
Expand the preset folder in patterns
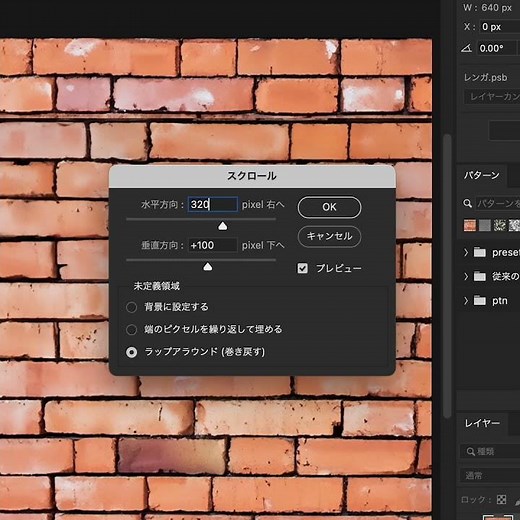click(x=466, y=252)
